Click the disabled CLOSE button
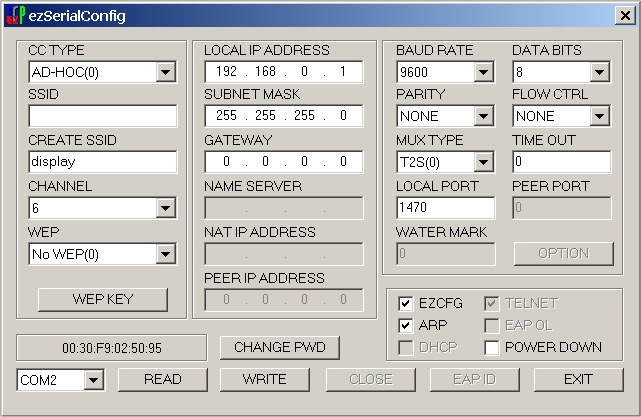Image resolution: width=641 pixels, height=417 pixels. tap(371, 379)
